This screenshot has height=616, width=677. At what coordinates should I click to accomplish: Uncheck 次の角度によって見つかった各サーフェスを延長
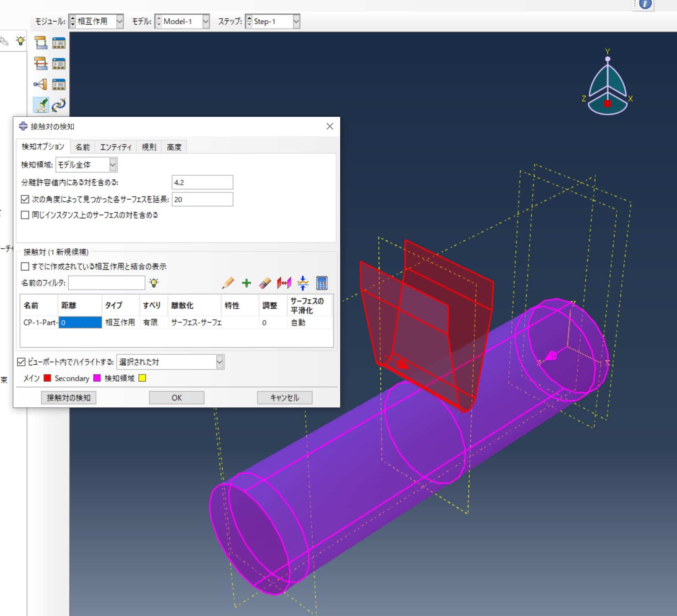(x=25, y=199)
